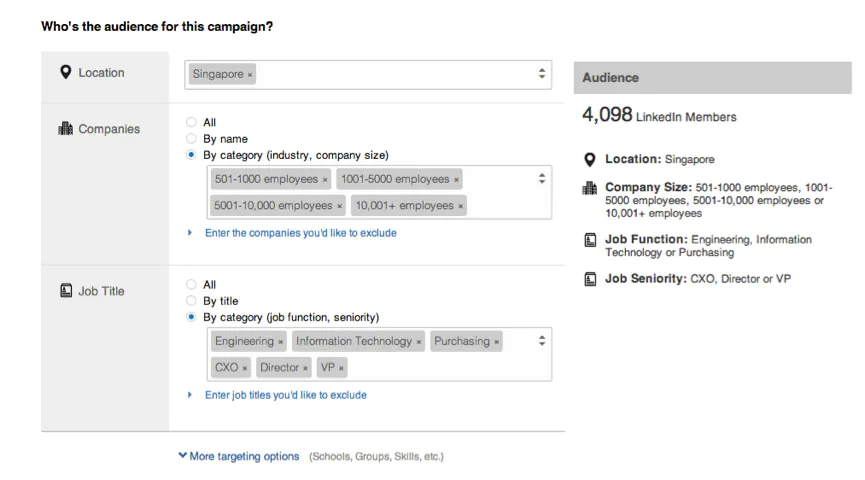Remove the 5001-10,000 employees tag
Screen dimensions: 865x480
point(339,206)
